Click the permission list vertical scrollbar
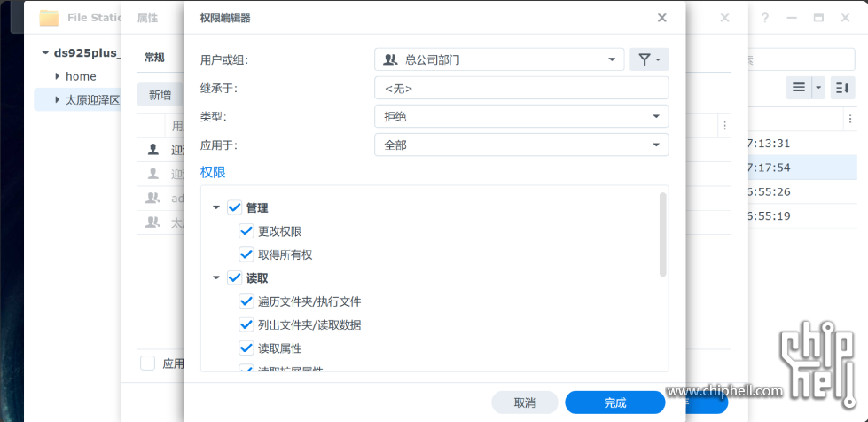This screenshot has width=868, height=422. pyautogui.click(x=662, y=235)
